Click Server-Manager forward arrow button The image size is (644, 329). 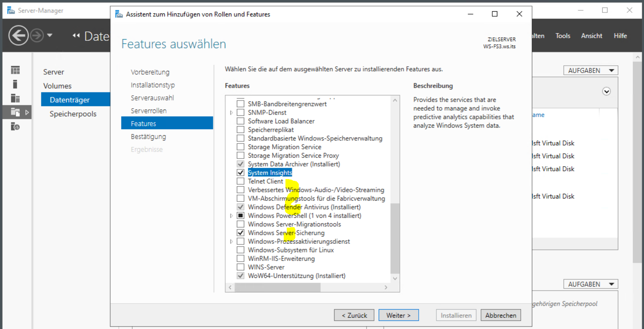pos(37,36)
